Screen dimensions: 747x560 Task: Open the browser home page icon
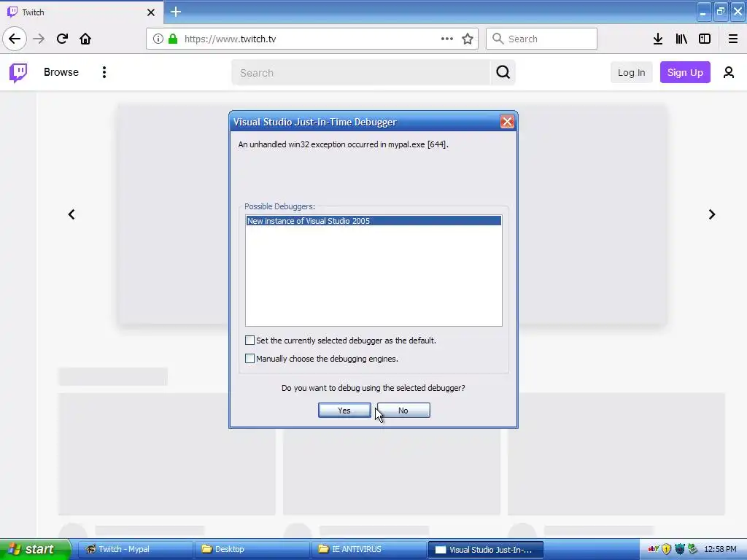pos(85,39)
